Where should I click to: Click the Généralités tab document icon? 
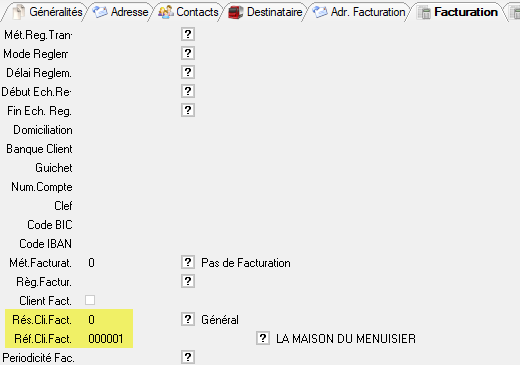(19, 12)
